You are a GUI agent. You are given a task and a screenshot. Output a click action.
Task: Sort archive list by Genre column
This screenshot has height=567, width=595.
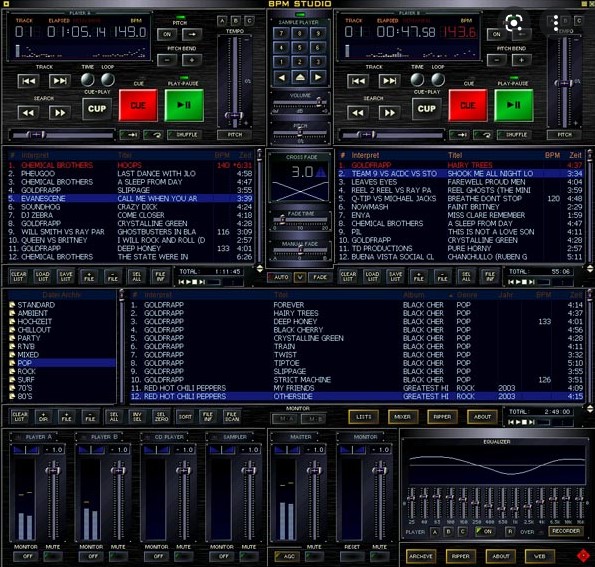point(467,295)
